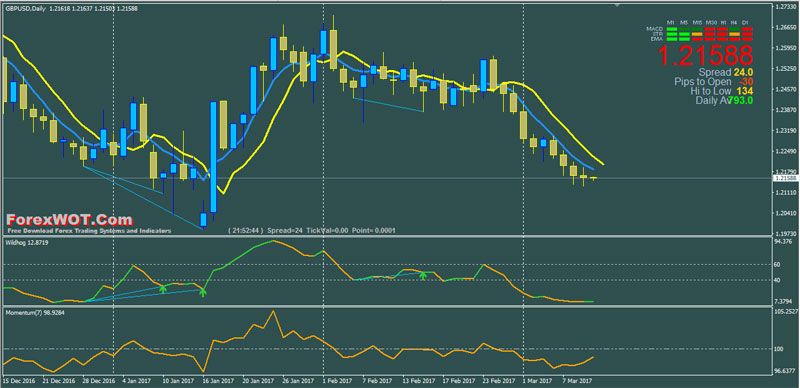Select the EMA signal bar under D1
Screen dimensions: 800x388
(x=747, y=39)
